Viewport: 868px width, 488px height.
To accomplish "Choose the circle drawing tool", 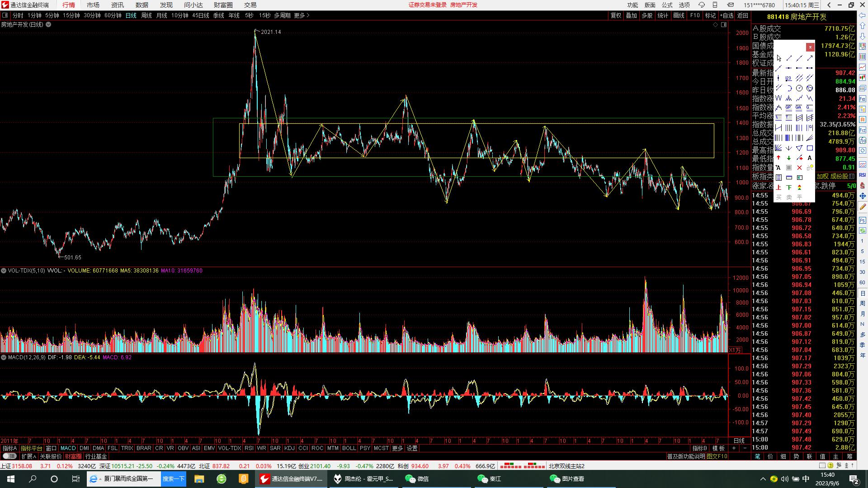I will tap(799, 88).
